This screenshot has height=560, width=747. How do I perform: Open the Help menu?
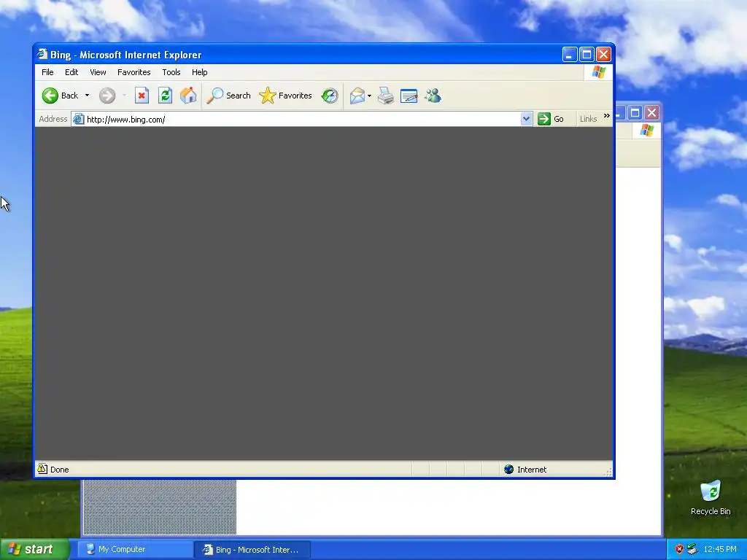[200, 72]
